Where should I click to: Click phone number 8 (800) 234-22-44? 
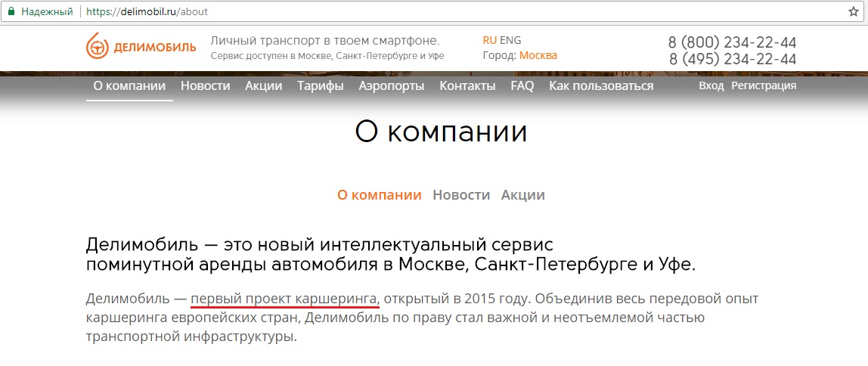click(x=733, y=42)
